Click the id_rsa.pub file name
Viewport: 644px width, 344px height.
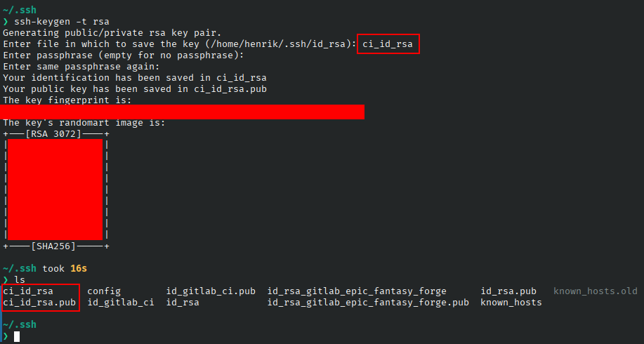pos(508,291)
